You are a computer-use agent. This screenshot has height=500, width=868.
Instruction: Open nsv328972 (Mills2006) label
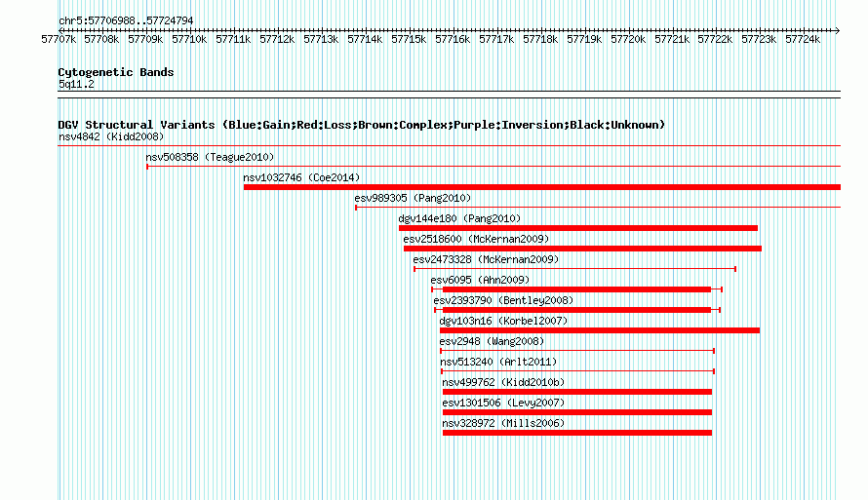click(503, 423)
